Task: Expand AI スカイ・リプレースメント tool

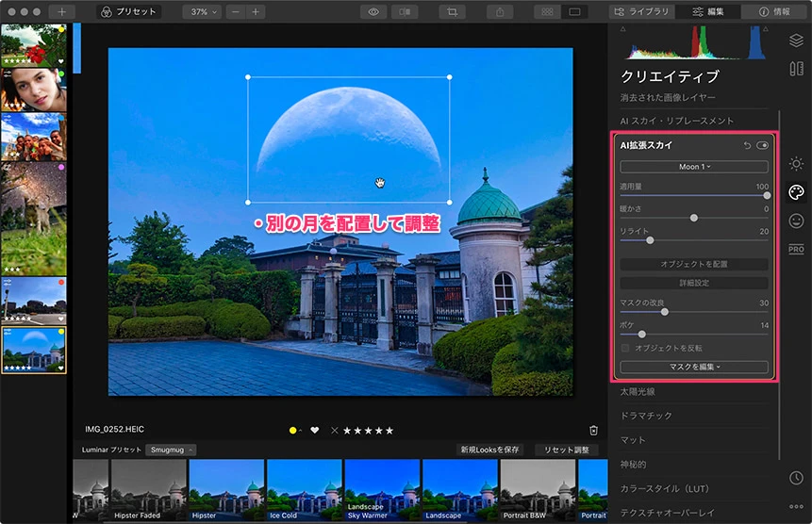Action: click(677, 121)
